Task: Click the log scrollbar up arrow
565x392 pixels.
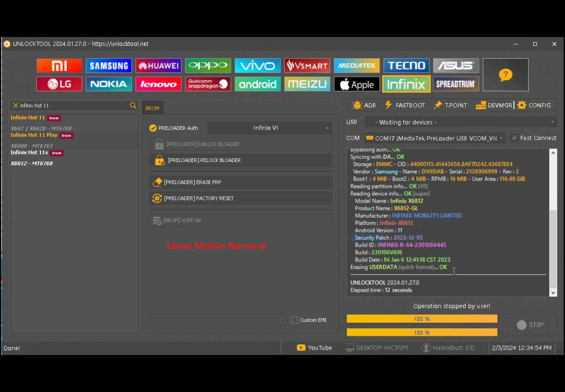Action: (553, 153)
